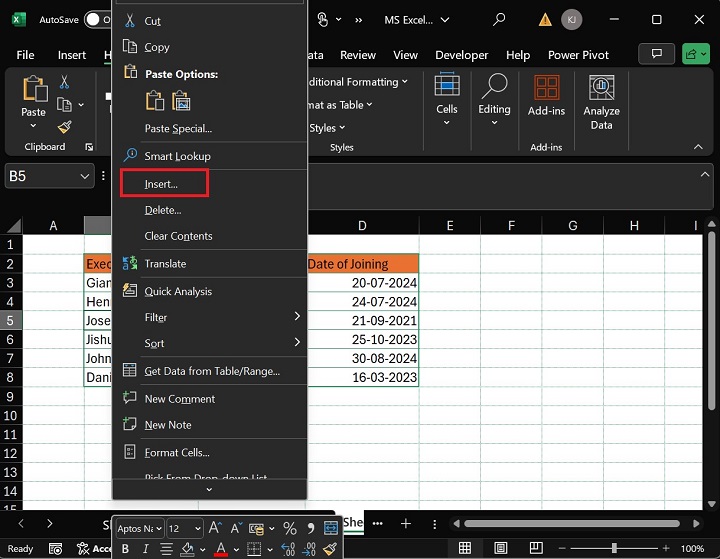Choose Insert... from the context menu
The width and height of the screenshot is (720, 559).
click(162, 183)
